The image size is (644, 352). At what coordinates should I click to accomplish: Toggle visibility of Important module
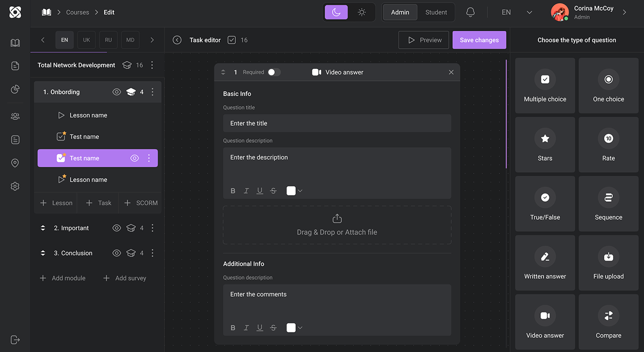pos(117,228)
